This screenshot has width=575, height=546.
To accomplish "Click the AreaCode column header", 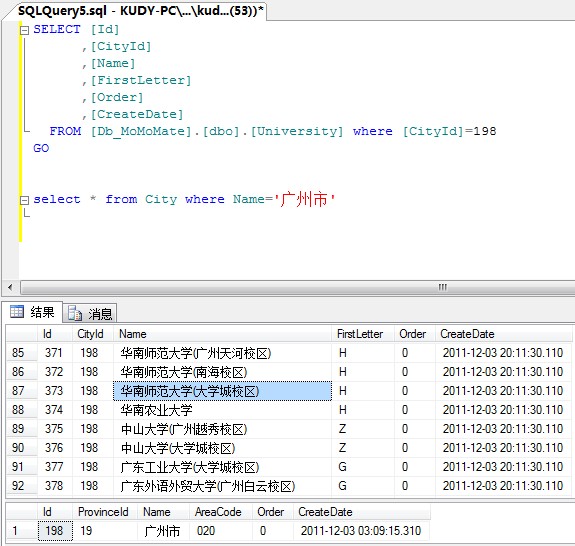I will [221, 512].
